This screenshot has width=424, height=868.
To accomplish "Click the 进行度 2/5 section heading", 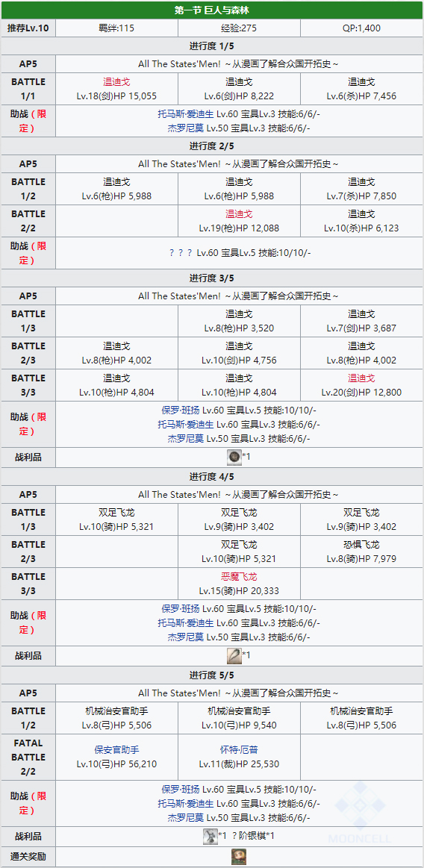I will [x=212, y=146].
